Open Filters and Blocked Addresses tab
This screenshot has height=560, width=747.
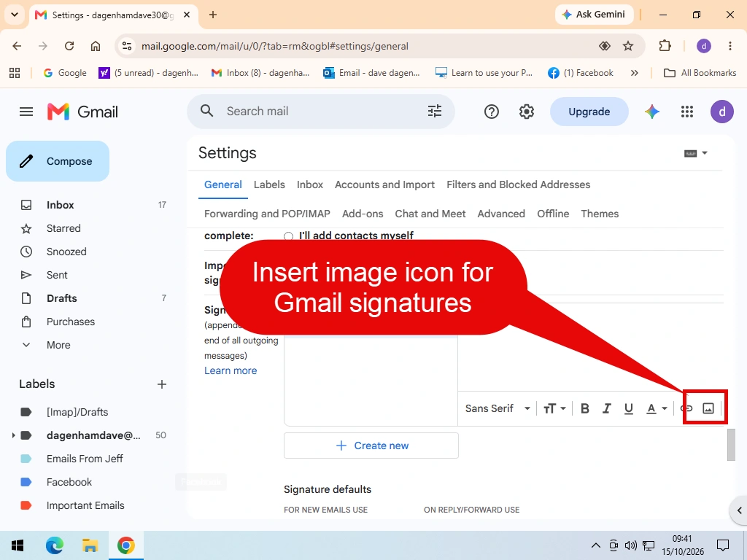point(519,184)
